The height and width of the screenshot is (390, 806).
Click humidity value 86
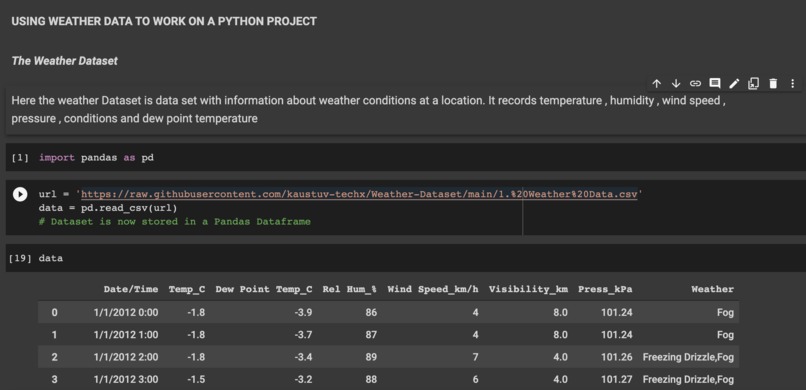pyautogui.click(x=371, y=312)
